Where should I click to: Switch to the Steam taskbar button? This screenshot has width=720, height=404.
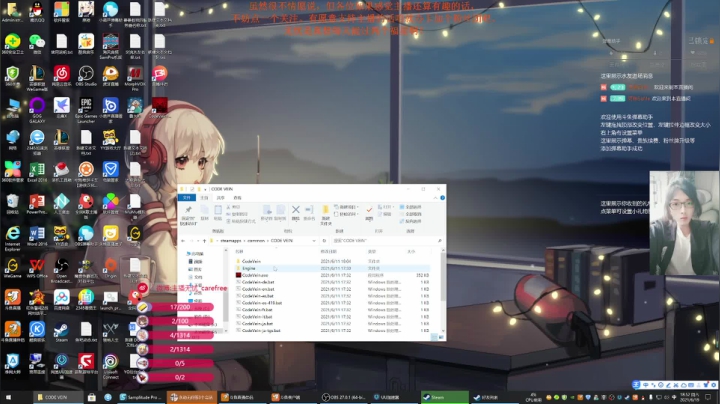tap(444, 397)
